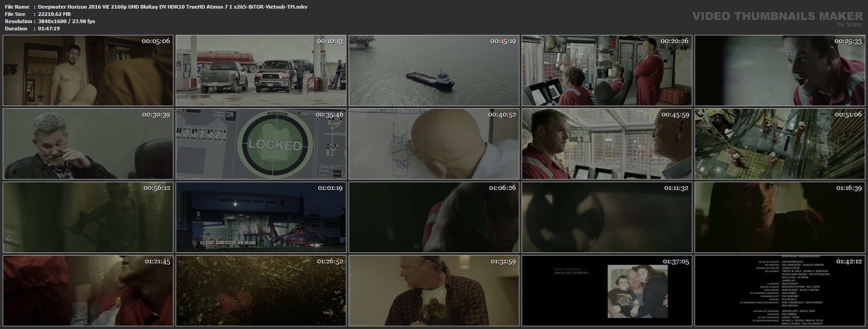
Task: Select the gas station thumbnail at 00:10:13
Action: coord(261,70)
